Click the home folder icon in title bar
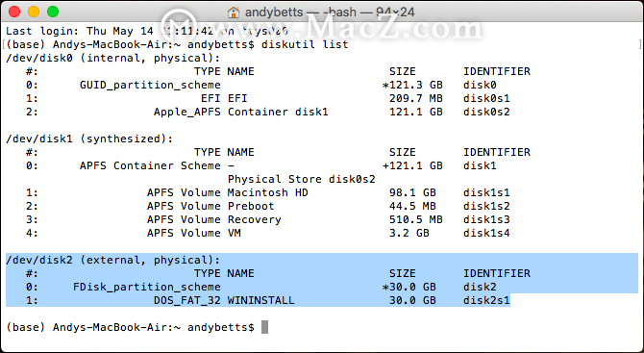The height and width of the screenshot is (353, 644). [x=234, y=12]
